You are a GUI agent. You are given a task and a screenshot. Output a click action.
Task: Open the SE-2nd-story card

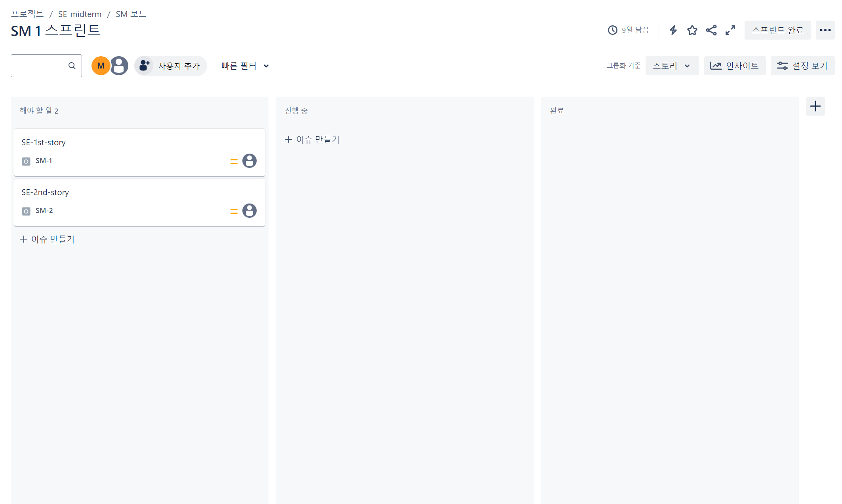(x=139, y=202)
